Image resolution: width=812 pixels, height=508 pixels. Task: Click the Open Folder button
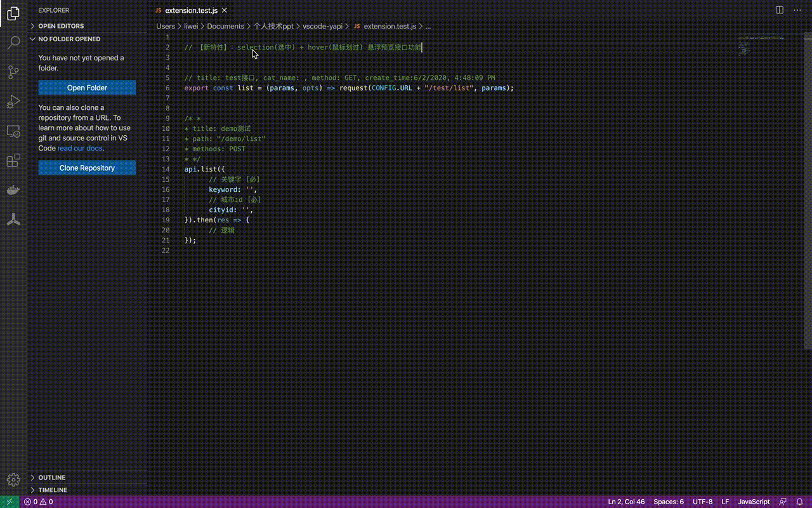coord(87,88)
